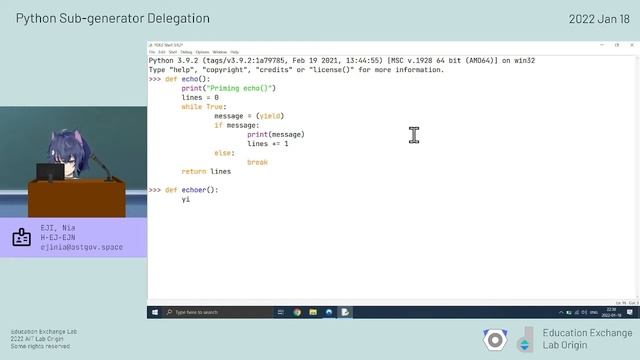Expand the system tray hidden icons chevron

561,312
